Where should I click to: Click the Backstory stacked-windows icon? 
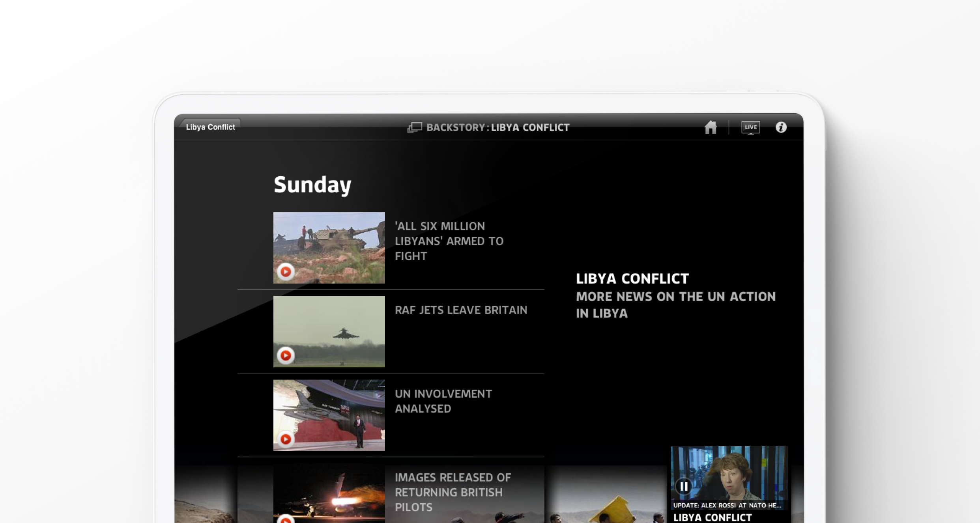415,127
